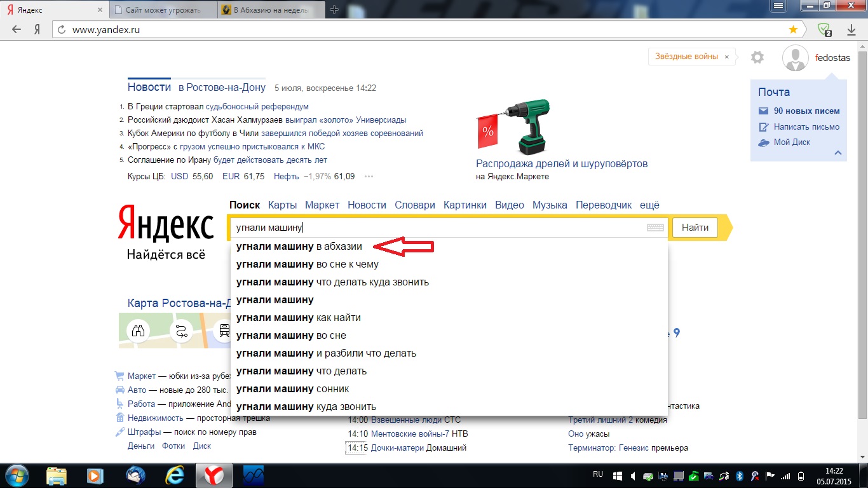The height and width of the screenshot is (499, 868).
Task: Open Internet Explorer from the taskbar
Action: point(174,475)
